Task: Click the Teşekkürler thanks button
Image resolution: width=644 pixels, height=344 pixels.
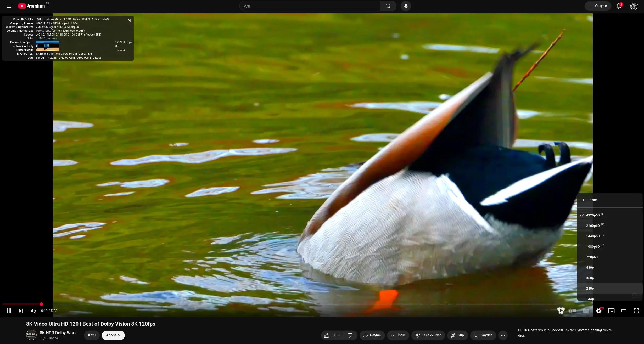Action: (x=428, y=335)
